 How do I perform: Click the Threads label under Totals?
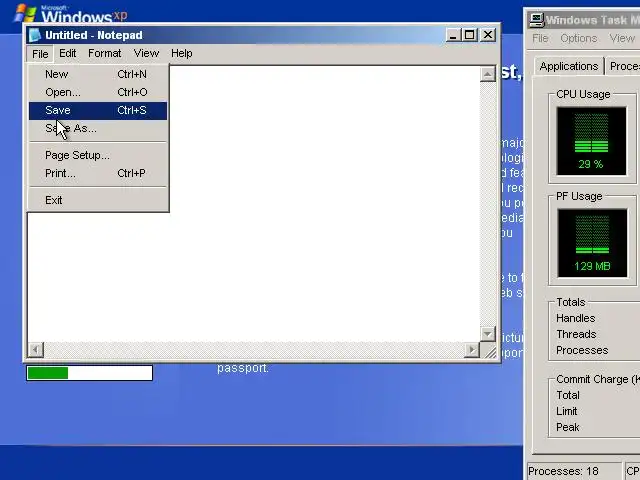click(576, 334)
